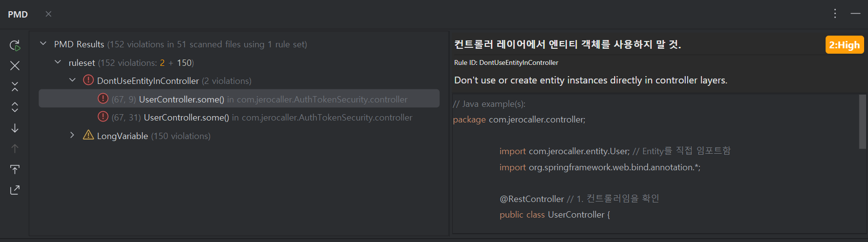Expand the LongVariable violations node
The image size is (868, 242).
click(x=73, y=136)
